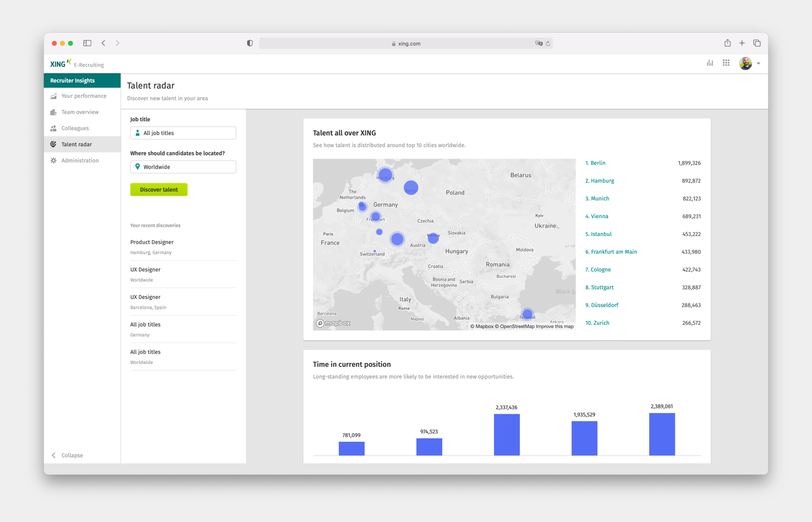Show the Safari tab overview
This screenshot has width=812, height=522.
pos(757,43)
